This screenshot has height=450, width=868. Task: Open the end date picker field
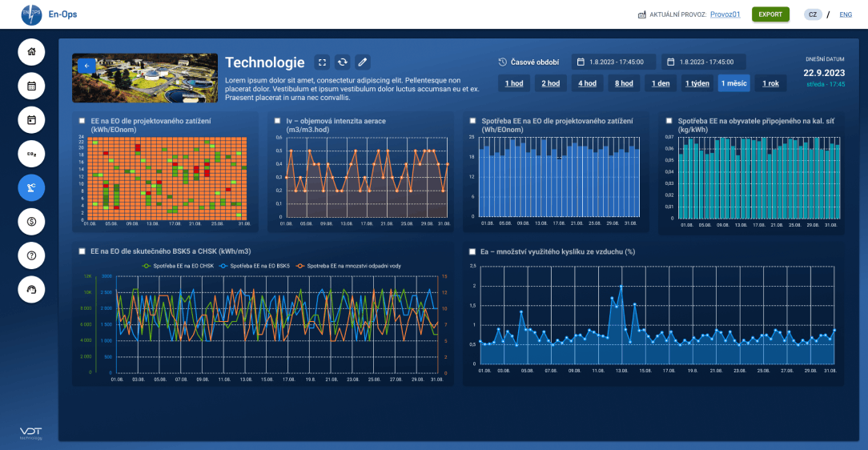point(704,62)
